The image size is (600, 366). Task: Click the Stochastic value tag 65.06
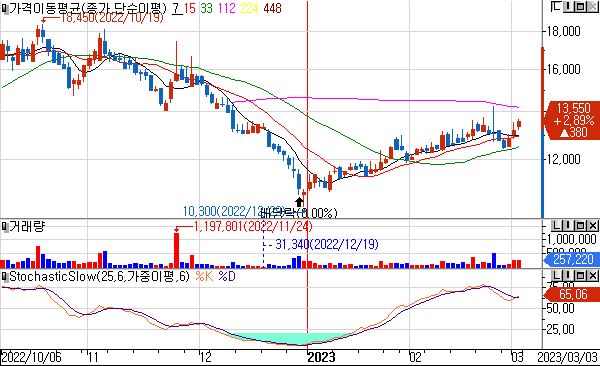573,294
